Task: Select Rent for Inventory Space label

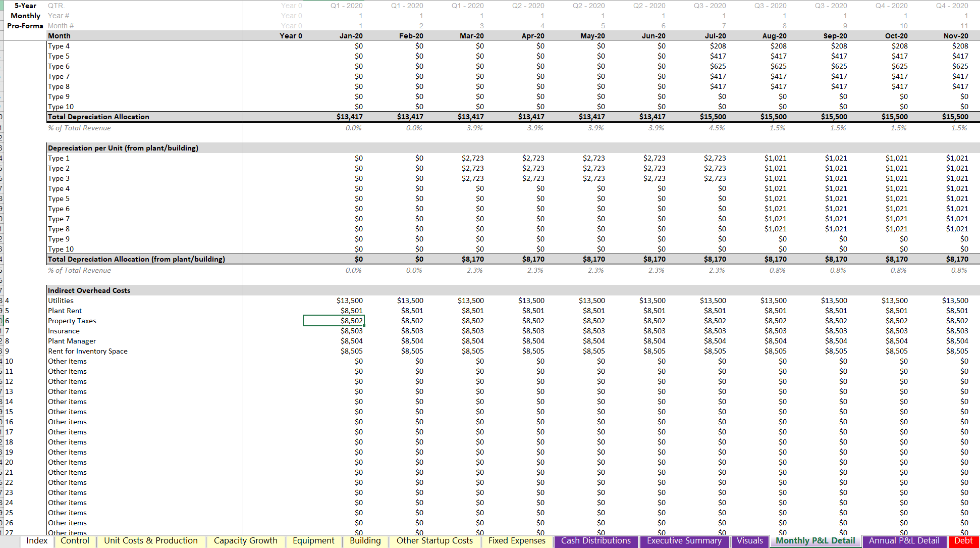Action: click(87, 351)
